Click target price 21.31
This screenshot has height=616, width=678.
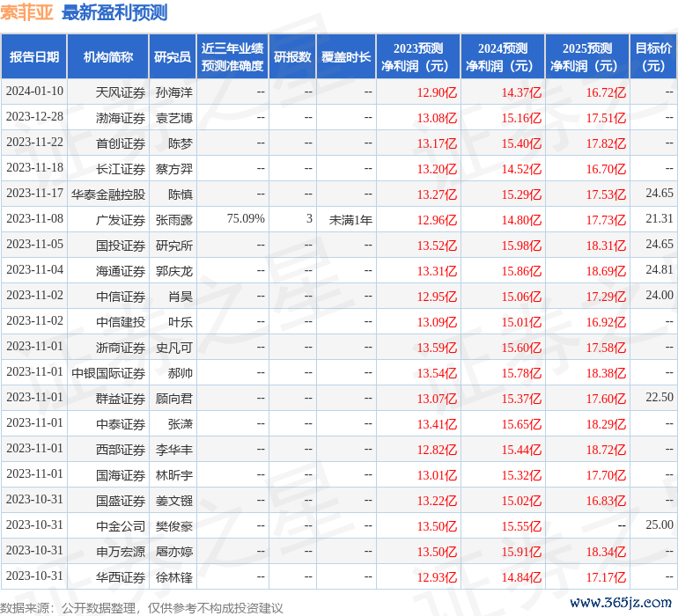tap(660, 219)
